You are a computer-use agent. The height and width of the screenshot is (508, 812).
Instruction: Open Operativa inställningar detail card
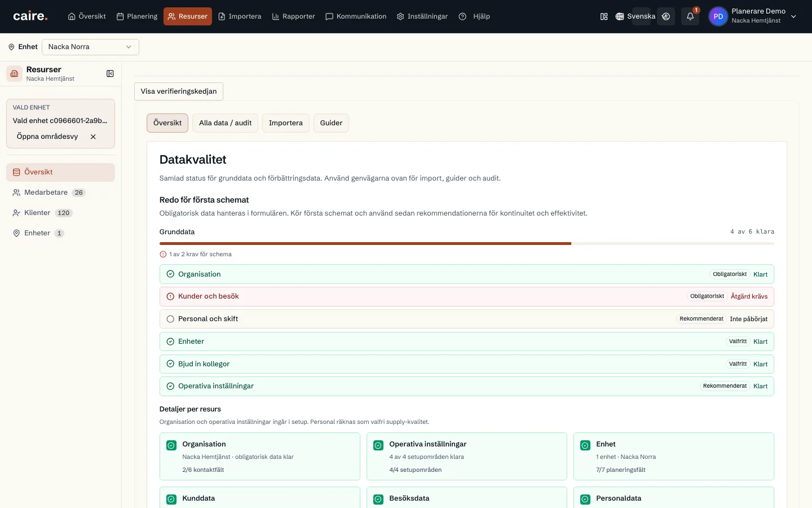(467, 457)
